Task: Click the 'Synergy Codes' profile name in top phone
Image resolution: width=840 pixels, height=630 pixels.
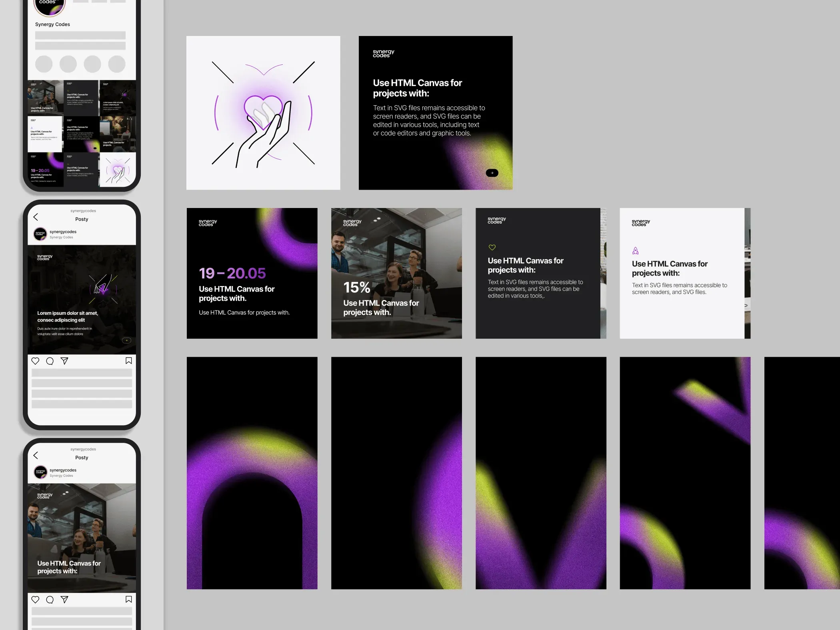Action: click(52, 24)
